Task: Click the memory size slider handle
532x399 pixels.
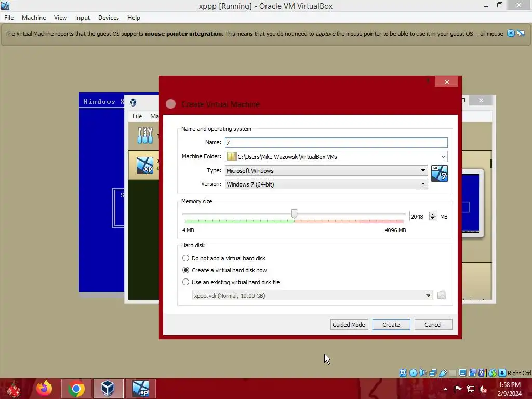Action: (294, 214)
